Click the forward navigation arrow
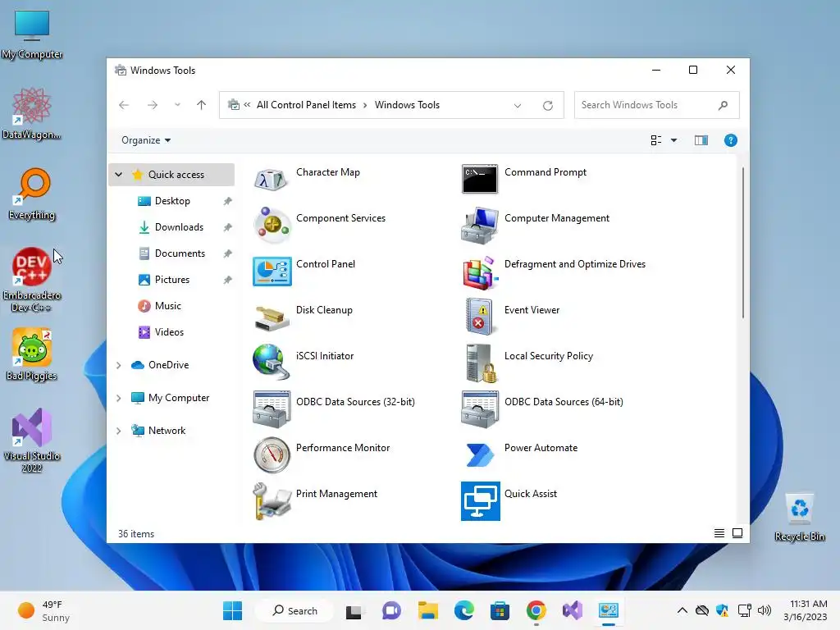This screenshot has width=840, height=630. click(x=153, y=105)
